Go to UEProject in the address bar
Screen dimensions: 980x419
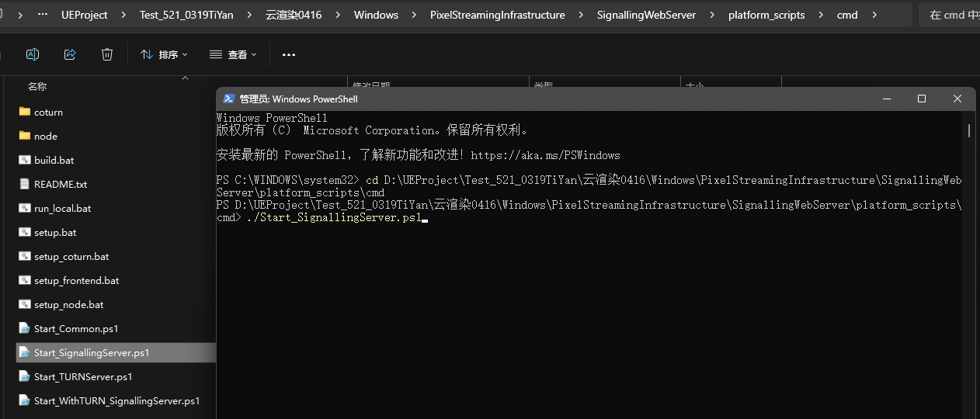[x=85, y=15]
